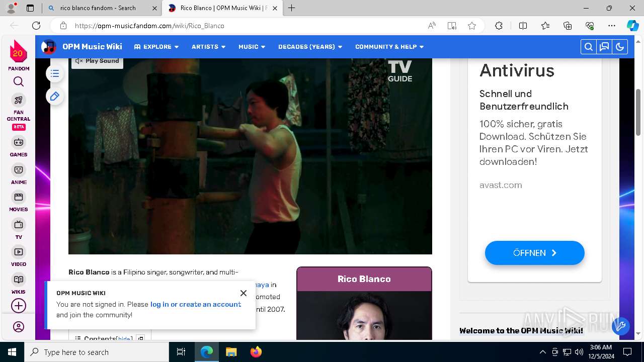Screen dimensions: 644x362
Task: Show hidden system tray icons
Action: click(542, 352)
